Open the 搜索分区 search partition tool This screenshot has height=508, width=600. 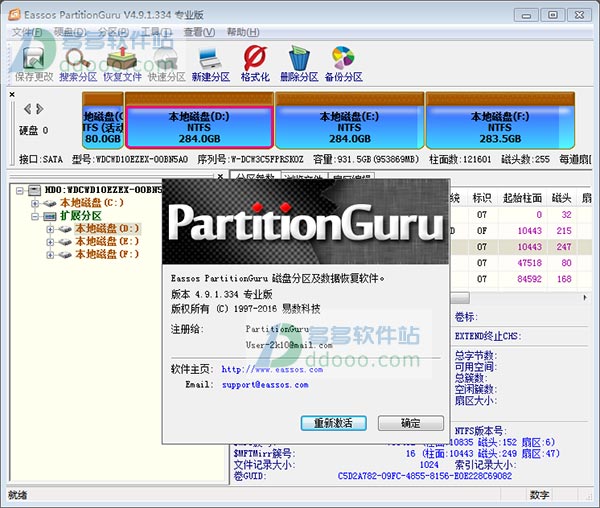click(78, 63)
